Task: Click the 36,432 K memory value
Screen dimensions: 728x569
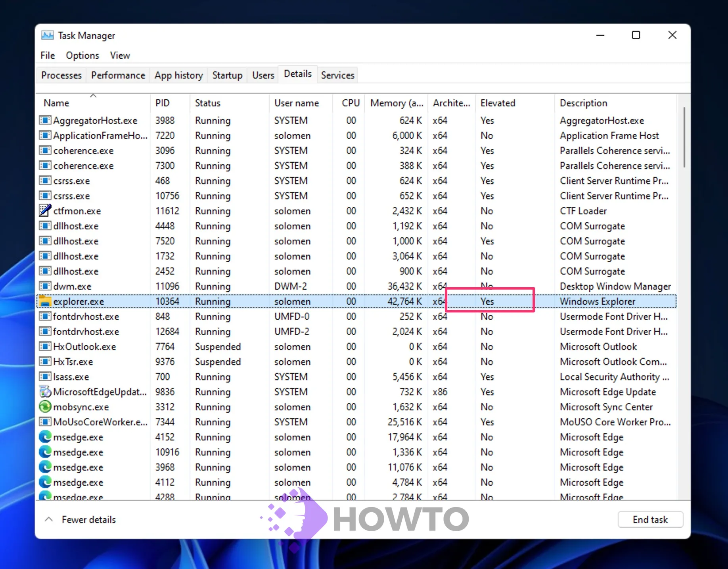Action: (404, 286)
